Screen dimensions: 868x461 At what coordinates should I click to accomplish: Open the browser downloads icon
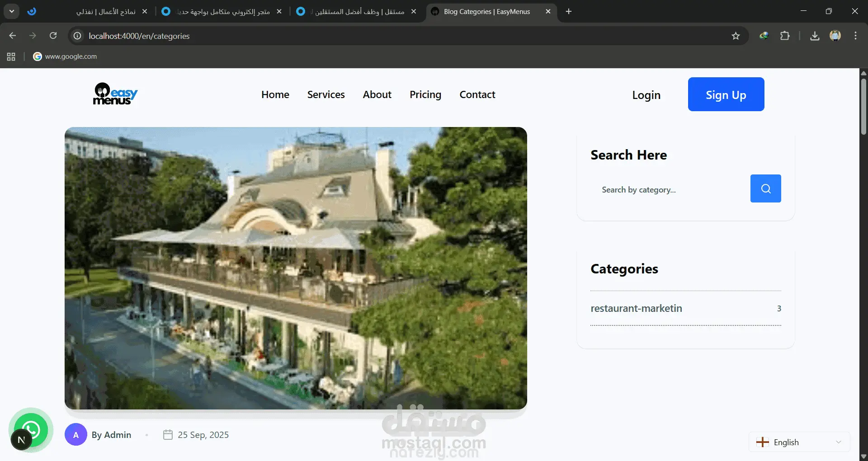(x=815, y=36)
